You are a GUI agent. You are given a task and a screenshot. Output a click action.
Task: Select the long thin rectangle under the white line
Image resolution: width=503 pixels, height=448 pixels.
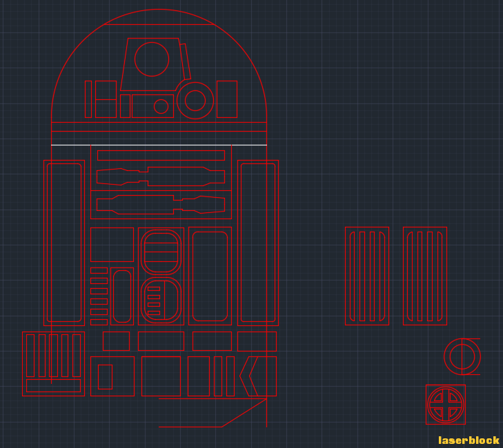(161, 155)
